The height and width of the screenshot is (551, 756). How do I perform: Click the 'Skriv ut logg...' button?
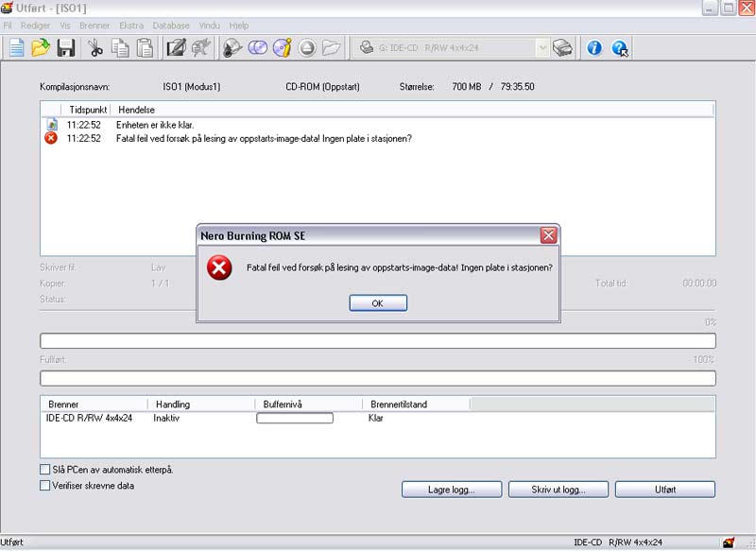point(558,490)
